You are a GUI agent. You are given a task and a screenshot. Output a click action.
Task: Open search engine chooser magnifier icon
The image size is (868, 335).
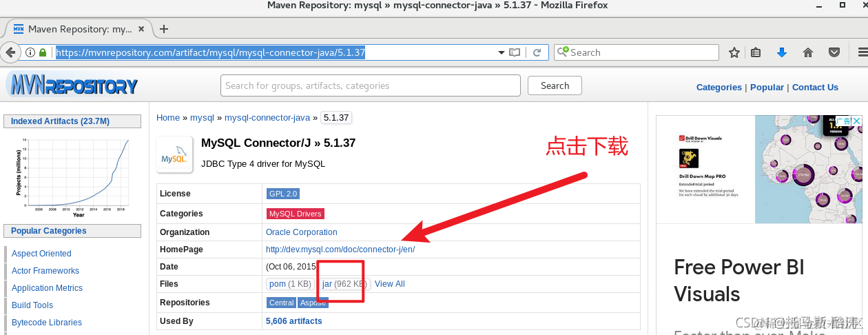tap(563, 52)
